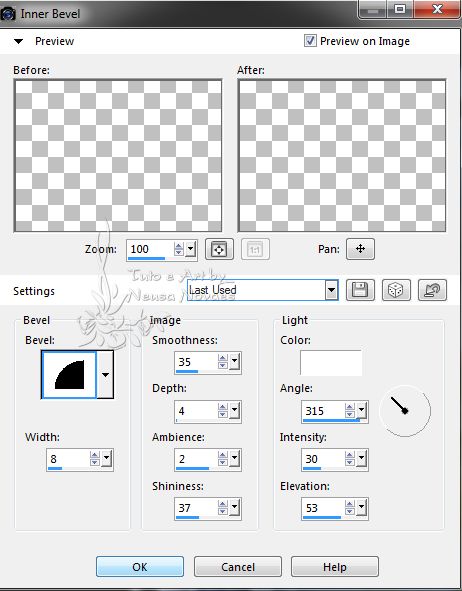Open the Zoom value slider dropdown
Viewport: 462px width, 591px height.
[191, 249]
